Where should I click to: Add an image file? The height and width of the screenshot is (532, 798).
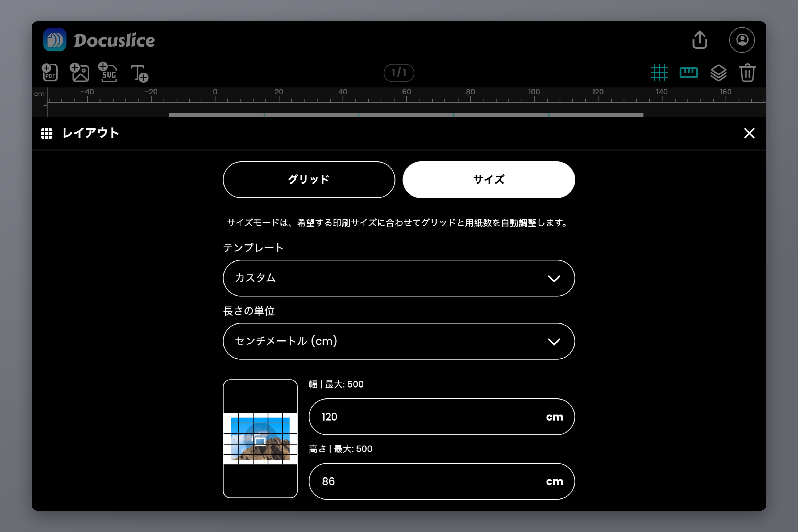click(79, 72)
